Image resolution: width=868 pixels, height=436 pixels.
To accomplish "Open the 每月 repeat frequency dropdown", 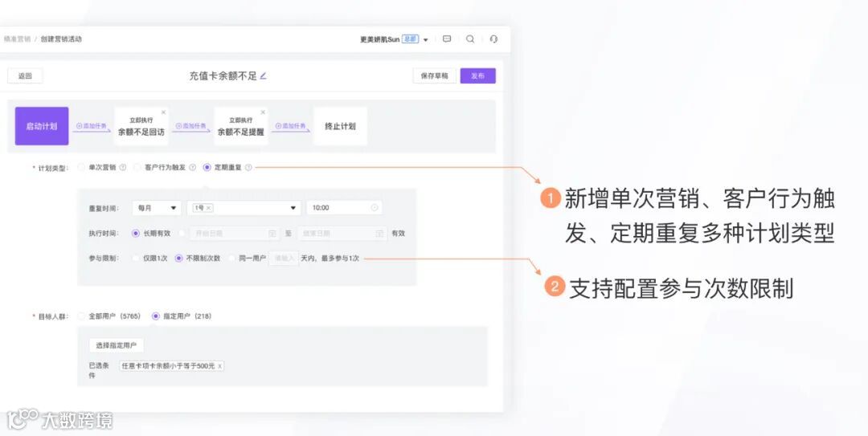I will 158,207.
